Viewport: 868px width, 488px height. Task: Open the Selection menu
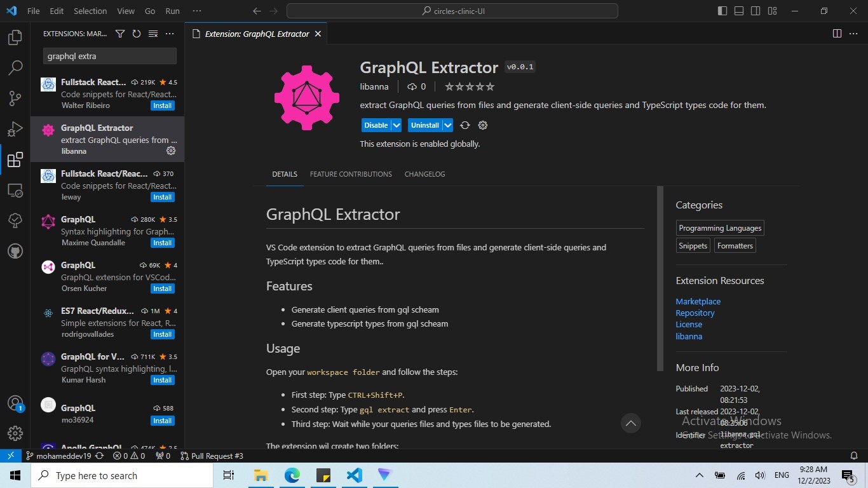90,11
